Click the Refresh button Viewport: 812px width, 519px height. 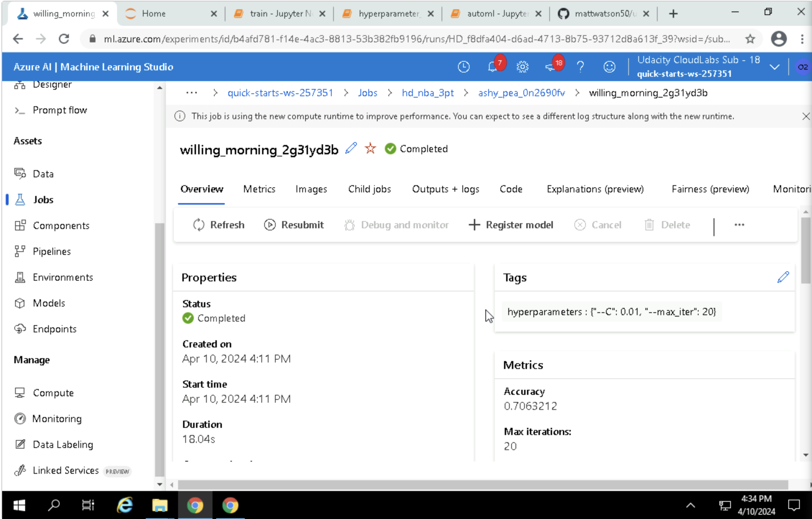pos(219,225)
